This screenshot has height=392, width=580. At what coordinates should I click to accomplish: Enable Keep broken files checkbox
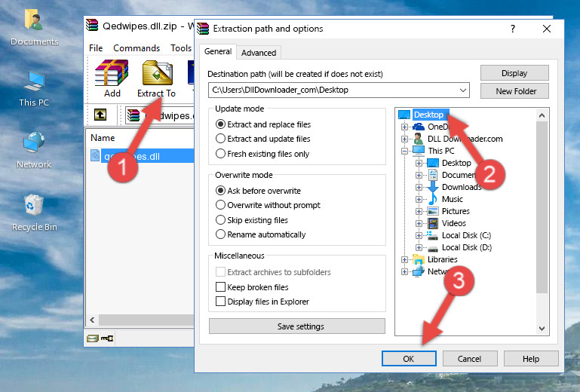220,287
